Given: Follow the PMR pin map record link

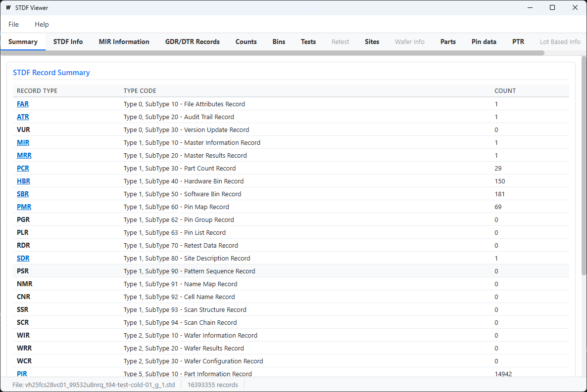Looking at the screenshot, I should (x=24, y=207).
